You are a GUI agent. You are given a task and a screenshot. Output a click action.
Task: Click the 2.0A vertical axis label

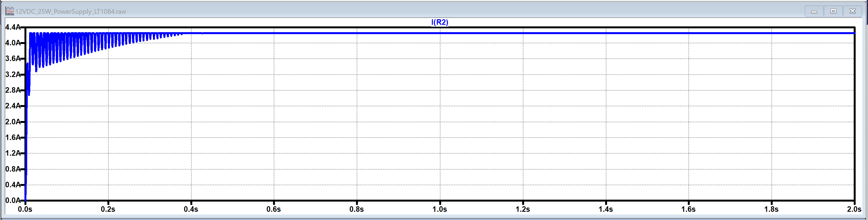(12, 122)
